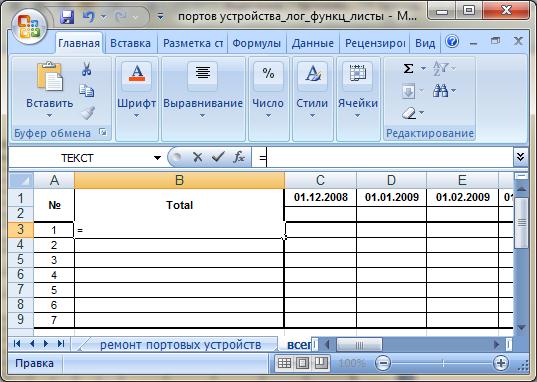The height and width of the screenshot is (382, 537).
Task: Customize the Quick Access Toolbar
Action: [160, 16]
